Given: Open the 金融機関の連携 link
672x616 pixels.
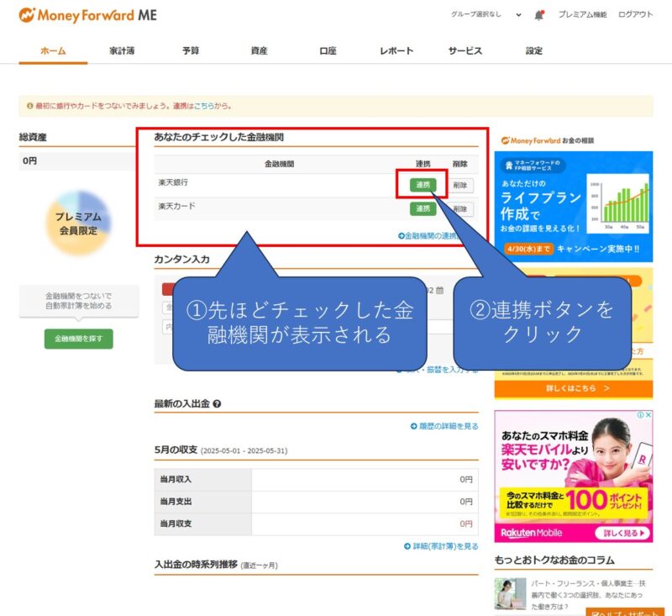Looking at the screenshot, I should pos(428,236).
